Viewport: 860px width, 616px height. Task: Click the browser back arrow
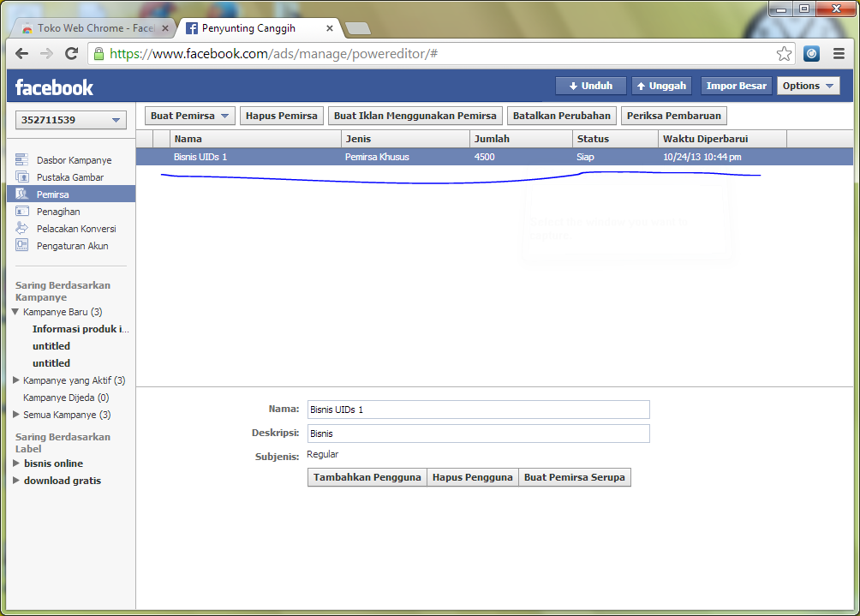coord(22,54)
